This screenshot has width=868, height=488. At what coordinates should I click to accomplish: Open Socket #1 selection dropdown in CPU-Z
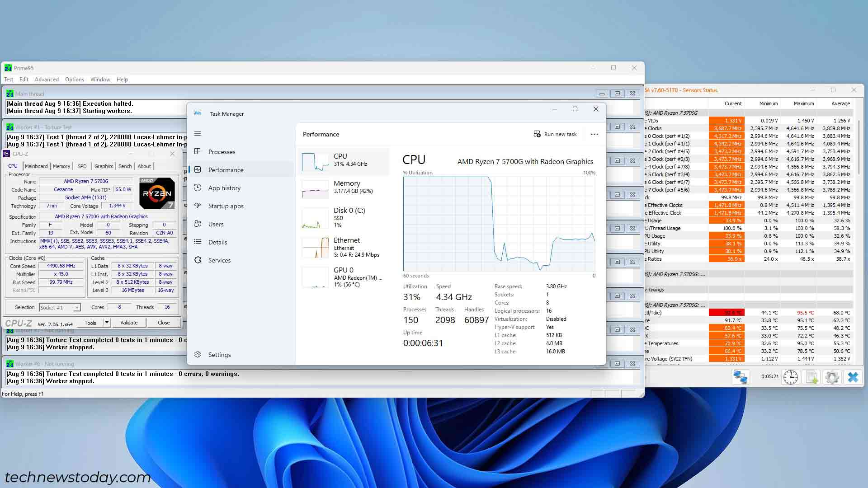coord(60,308)
